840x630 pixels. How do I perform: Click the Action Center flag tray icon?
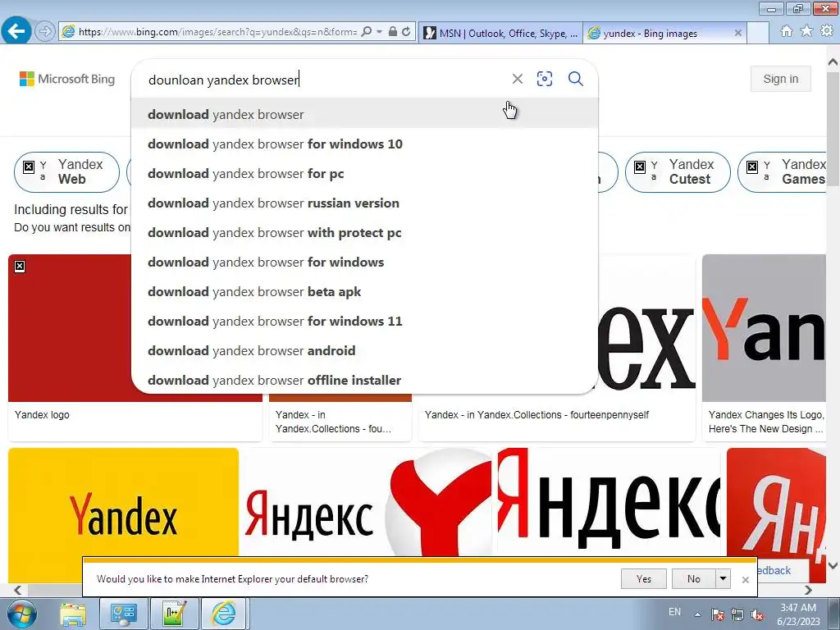click(718, 614)
